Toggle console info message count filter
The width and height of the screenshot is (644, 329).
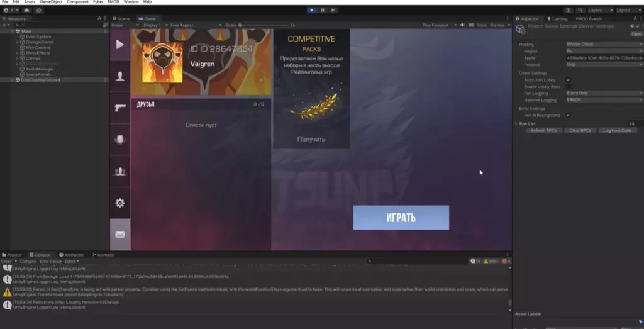click(475, 261)
